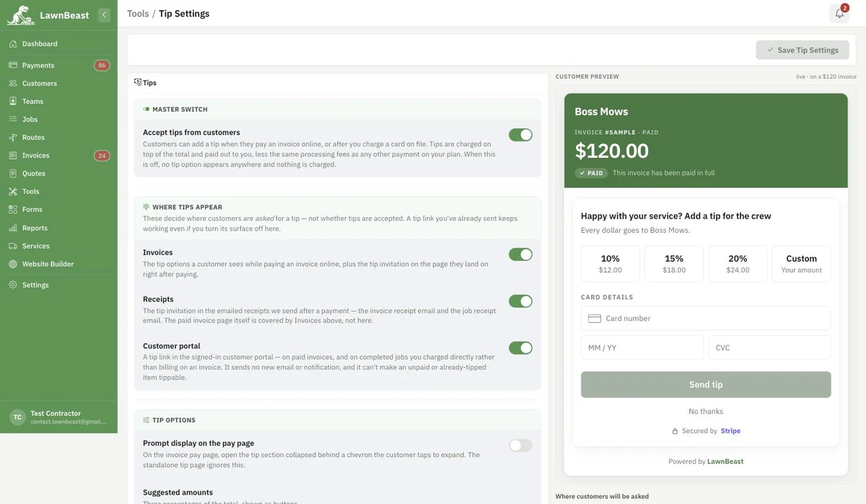Click the Routes signpost icon
866x504 pixels.
point(13,138)
